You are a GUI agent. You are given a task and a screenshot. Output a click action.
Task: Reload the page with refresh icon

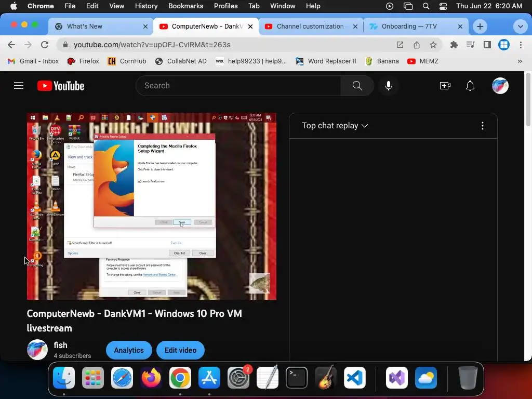(45, 45)
